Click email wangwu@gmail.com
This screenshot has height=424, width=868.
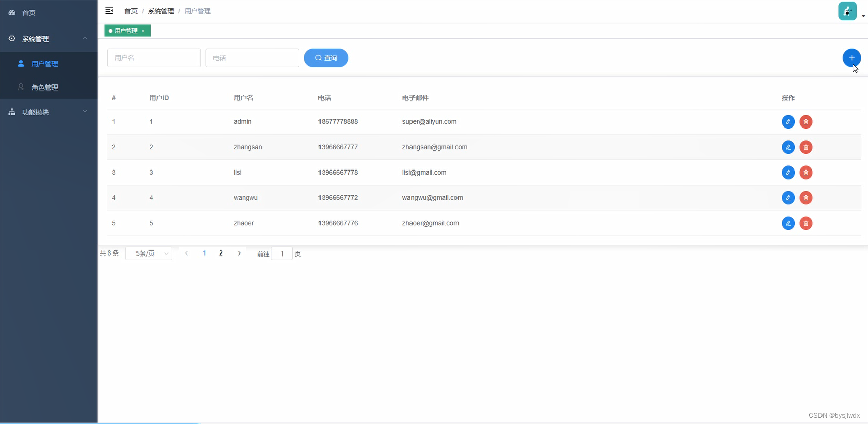[433, 198]
